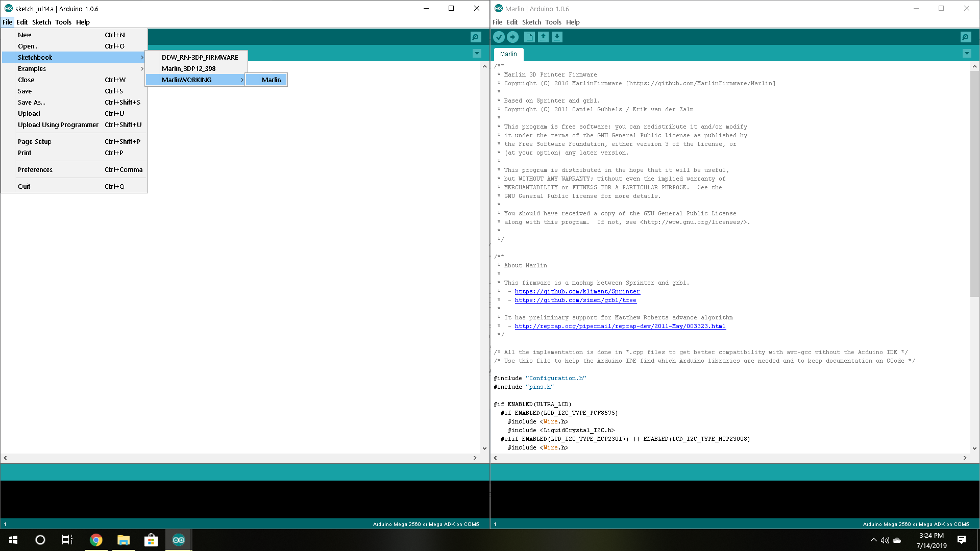Expand tab options dropdown in sketch_jul14a window

pyautogui.click(x=477, y=54)
